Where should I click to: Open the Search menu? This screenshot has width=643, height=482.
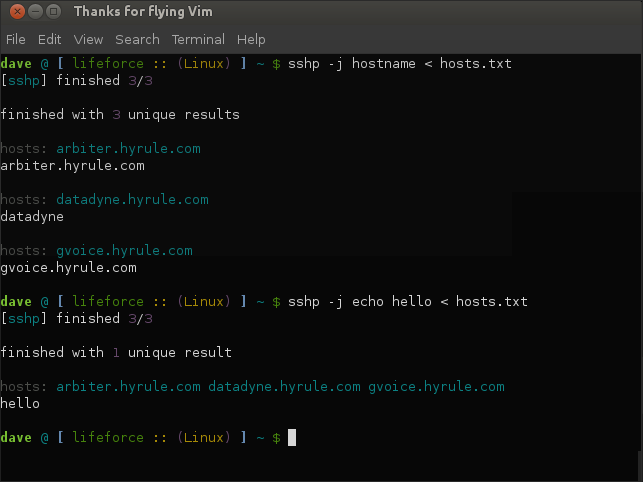(137, 39)
